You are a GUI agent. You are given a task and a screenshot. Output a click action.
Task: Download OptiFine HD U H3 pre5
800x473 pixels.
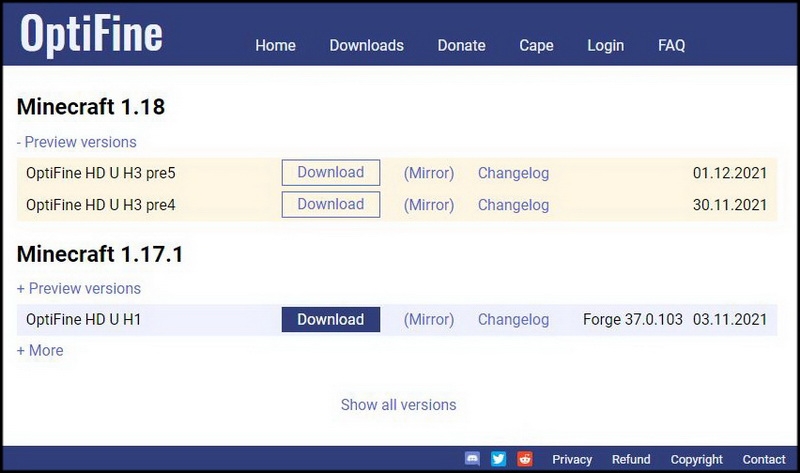[x=331, y=172]
